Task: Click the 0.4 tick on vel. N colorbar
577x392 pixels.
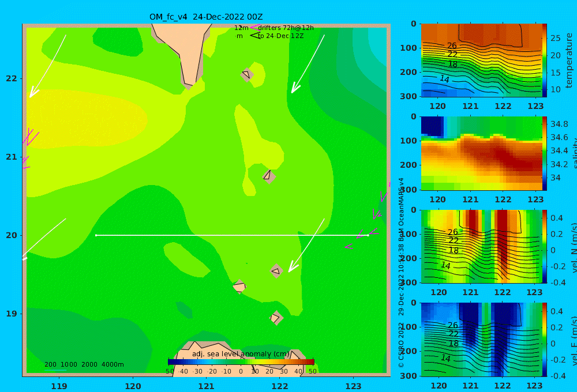Action: (x=557, y=218)
